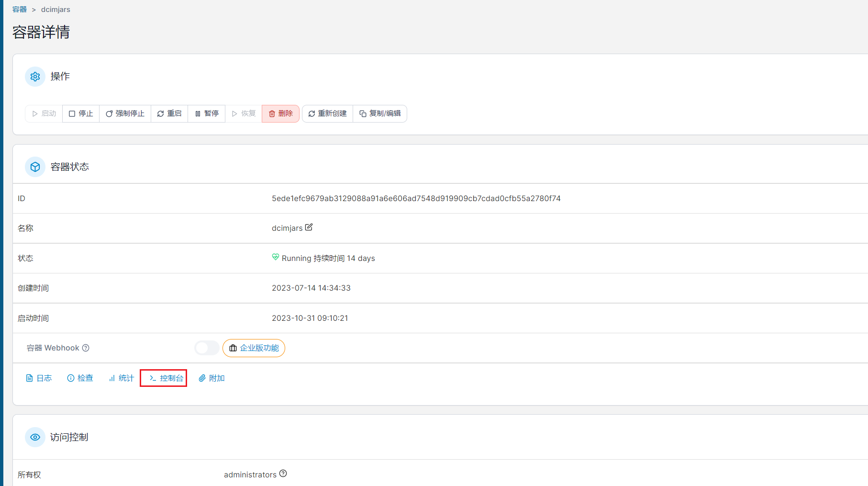Open the 控制台 console link
Viewport: 868px width, 486px height.
[166, 378]
